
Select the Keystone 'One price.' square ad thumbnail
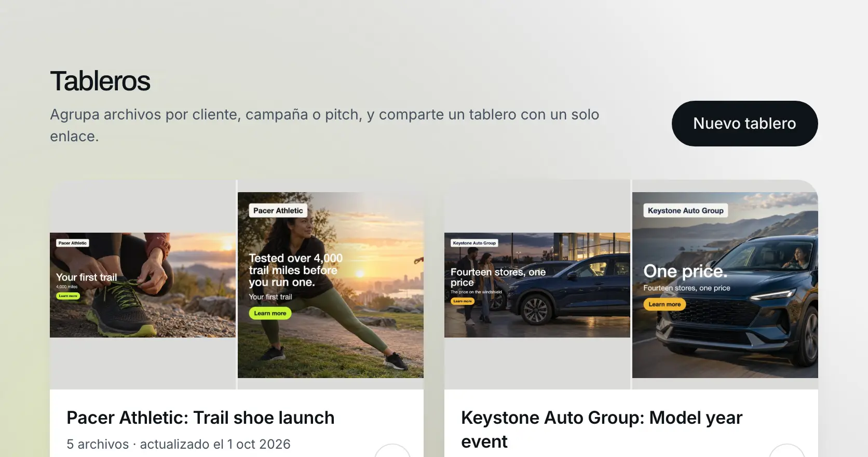[x=725, y=285]
